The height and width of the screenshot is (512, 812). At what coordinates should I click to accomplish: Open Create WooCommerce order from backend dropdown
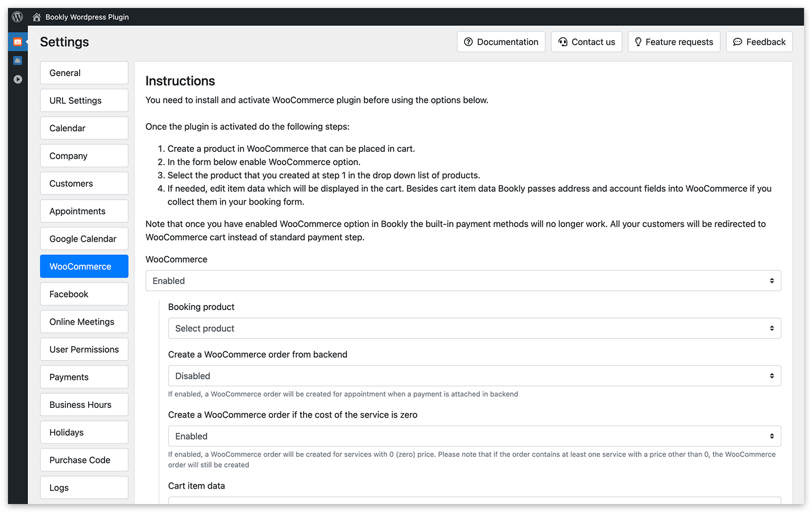click(x=474, y=376)
